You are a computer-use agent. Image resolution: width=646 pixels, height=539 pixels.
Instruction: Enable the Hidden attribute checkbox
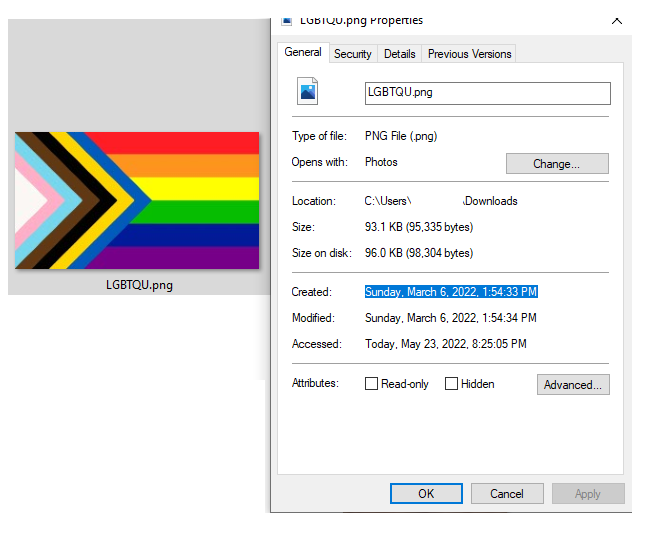(x=451, y=384)
